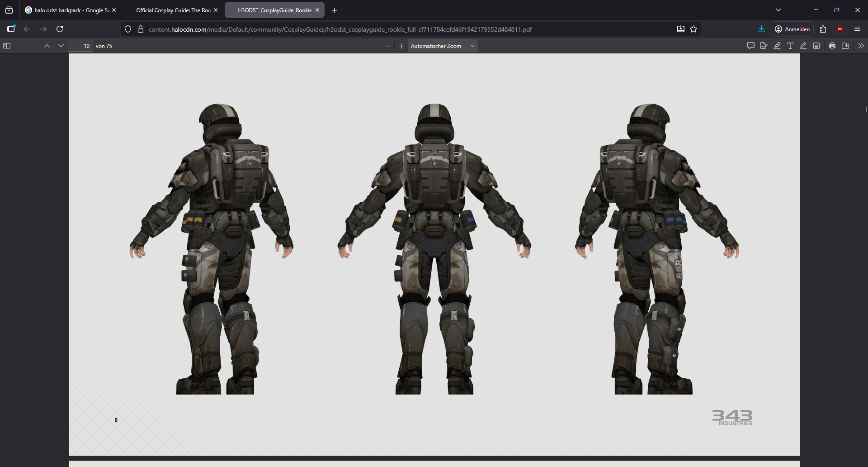The image size is (868, 467).
Task: Print the PDF document
Action: (832, 46)
